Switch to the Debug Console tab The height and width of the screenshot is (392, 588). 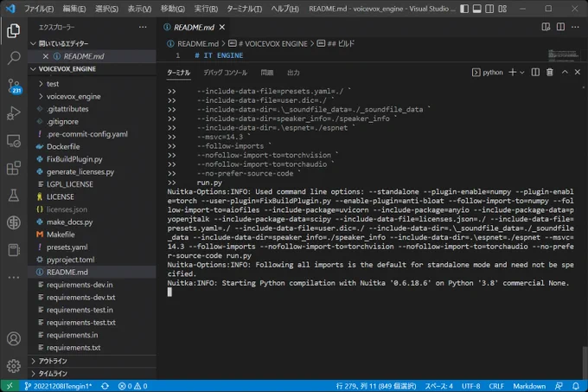coord(225,73)
